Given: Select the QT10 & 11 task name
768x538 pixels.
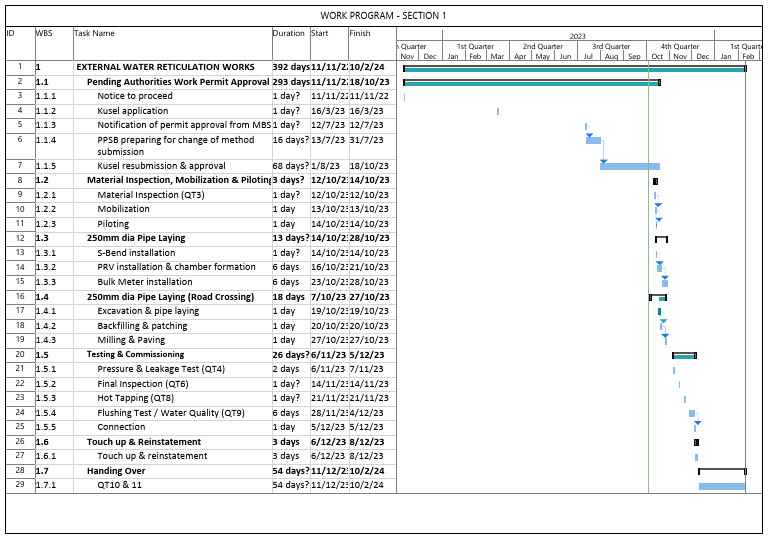Looking at the screenshot, I should (119, 485).
